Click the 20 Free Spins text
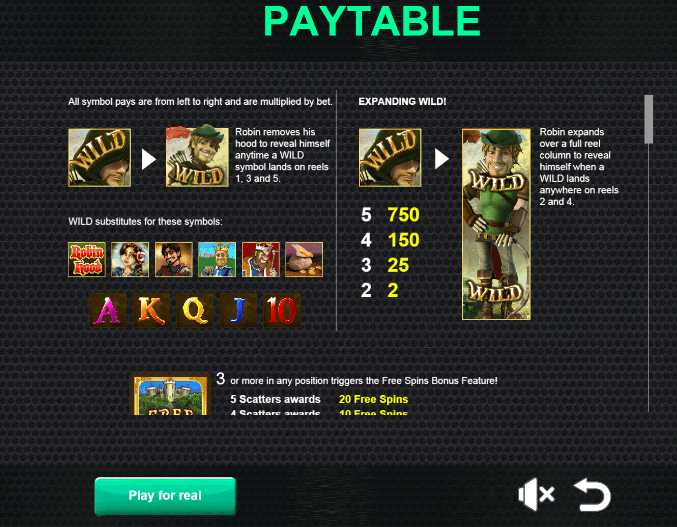 (373, 399)
